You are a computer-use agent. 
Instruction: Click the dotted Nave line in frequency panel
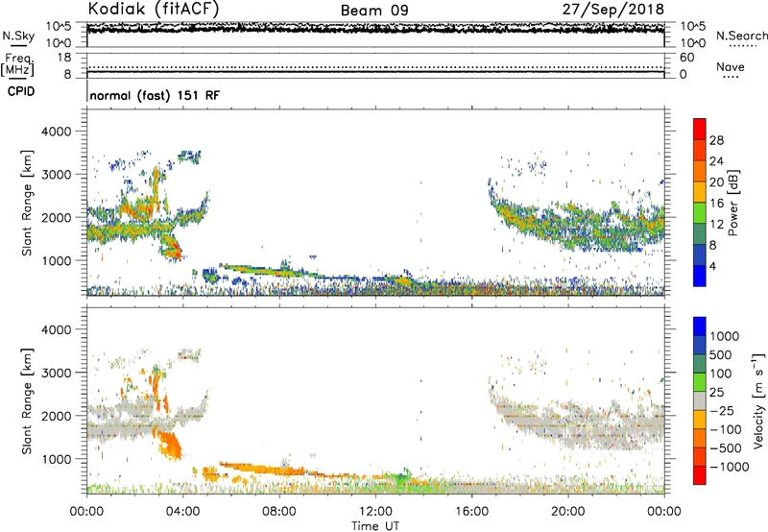(x=375, y=67)
